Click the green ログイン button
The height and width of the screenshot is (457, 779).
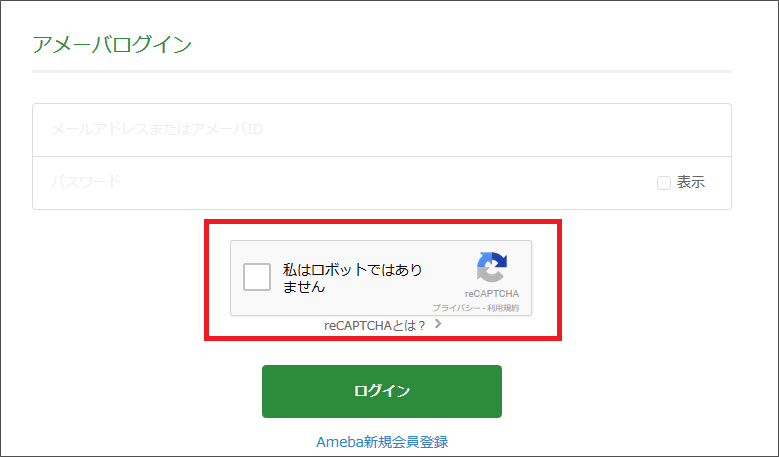tap(382, 391)
